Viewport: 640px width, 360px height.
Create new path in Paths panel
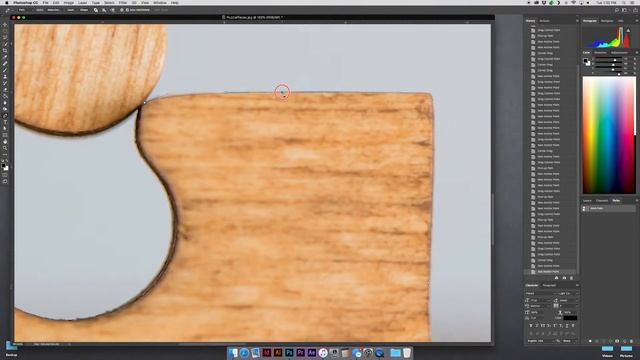tap(624, 341)
